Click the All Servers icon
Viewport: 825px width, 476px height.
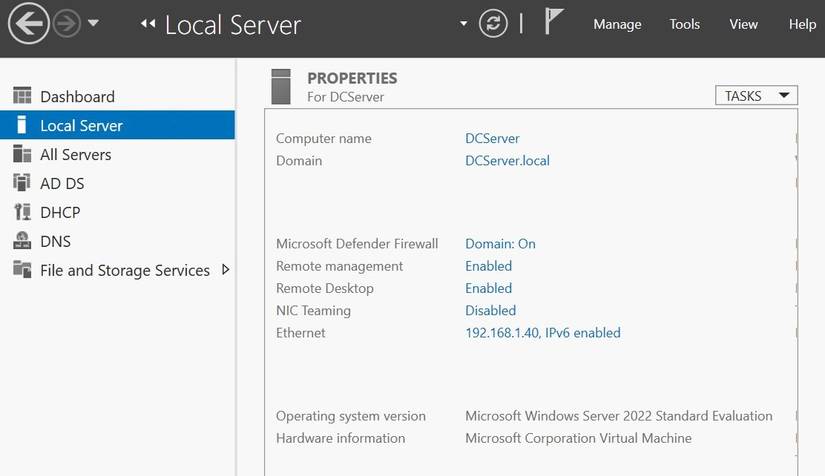point(22,154)
